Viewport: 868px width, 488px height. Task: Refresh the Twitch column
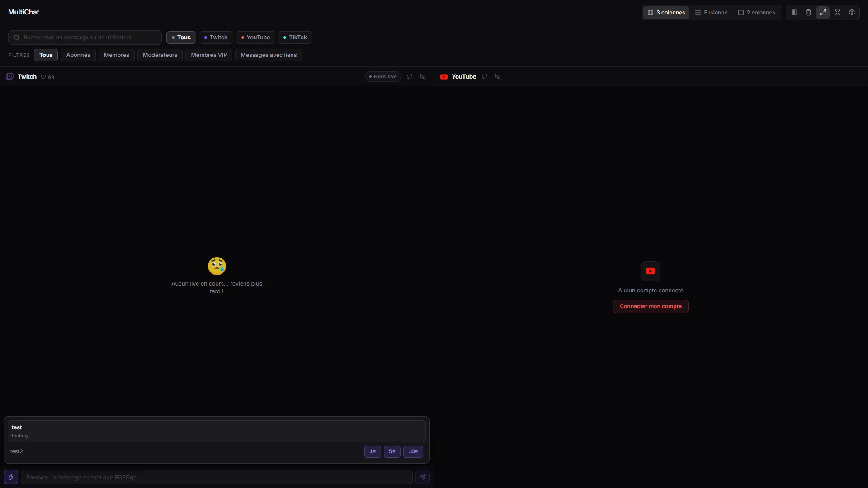pyautogui.click(x=410, y=77)
